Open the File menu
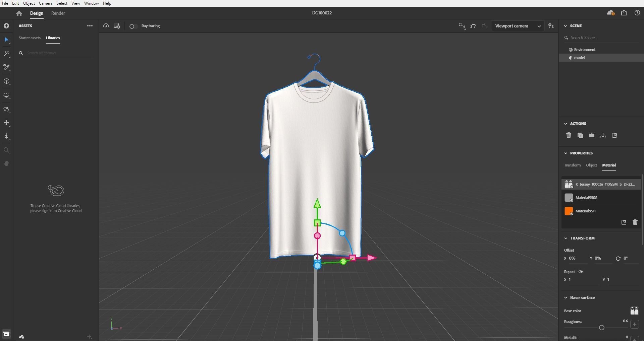The width and height of the screenshot is (644, 341). (x=5, y=3)
